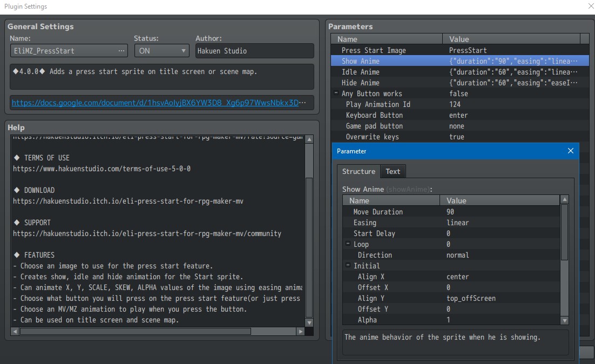
Task: Collapse the Initial group
Action: pos(348,265)
